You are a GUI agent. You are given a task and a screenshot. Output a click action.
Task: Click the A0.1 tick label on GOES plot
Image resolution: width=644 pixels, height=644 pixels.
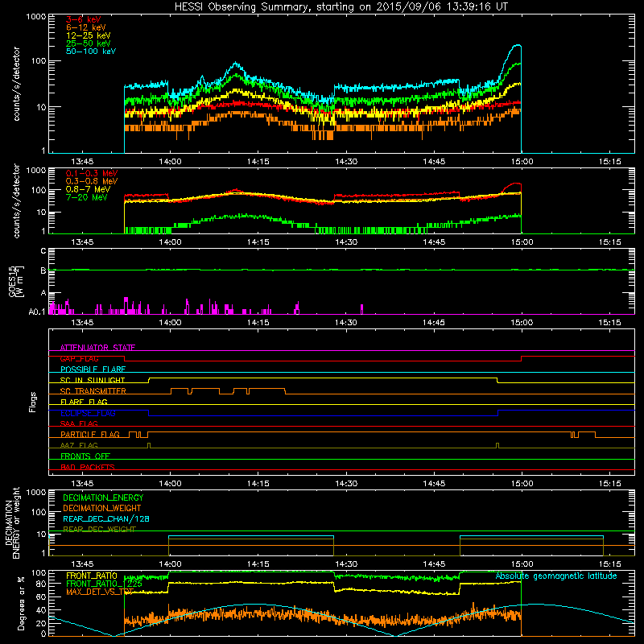point(37,312)
